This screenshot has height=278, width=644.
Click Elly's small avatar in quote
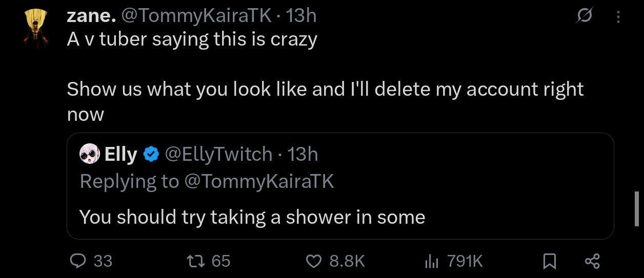coord(90,154)
